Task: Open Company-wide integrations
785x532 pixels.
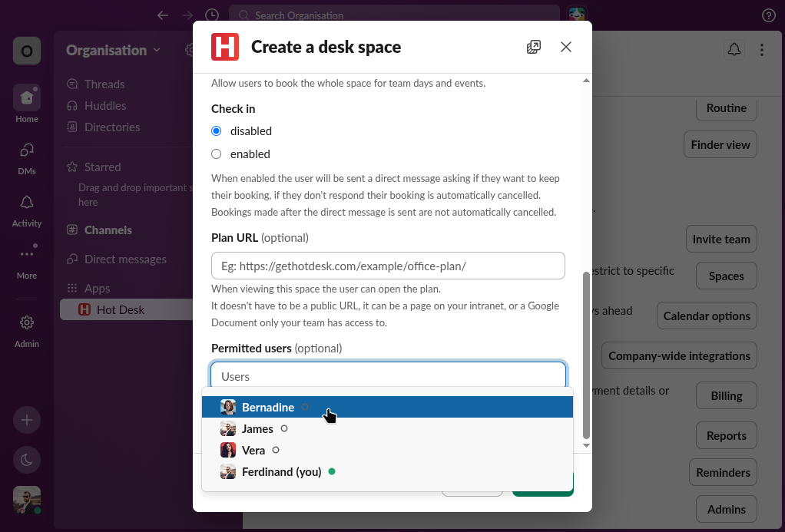Action: (x=679, y=356)
